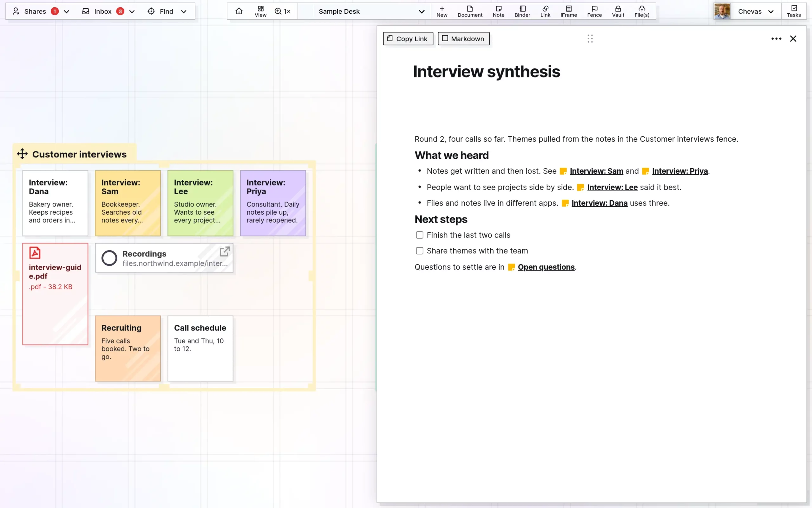Select the purple Interview: Priya note card
Image resolution: width=812 pixels, height=508 pixels.
coord(273,203)
